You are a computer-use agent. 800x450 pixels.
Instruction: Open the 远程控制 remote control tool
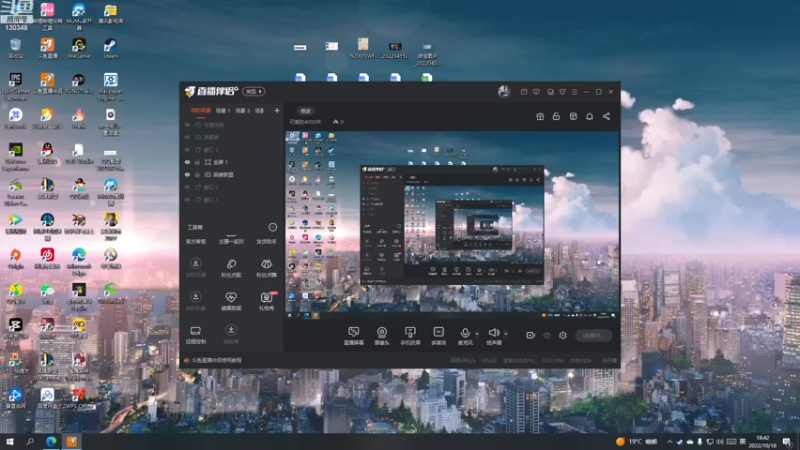(x=195, y=335)
